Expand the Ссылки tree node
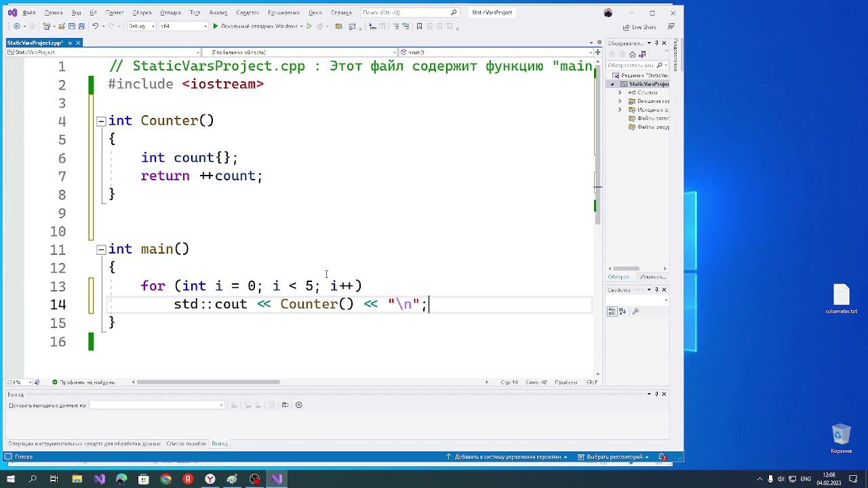The height and width of the screenshot is (488, 868). 620,93
